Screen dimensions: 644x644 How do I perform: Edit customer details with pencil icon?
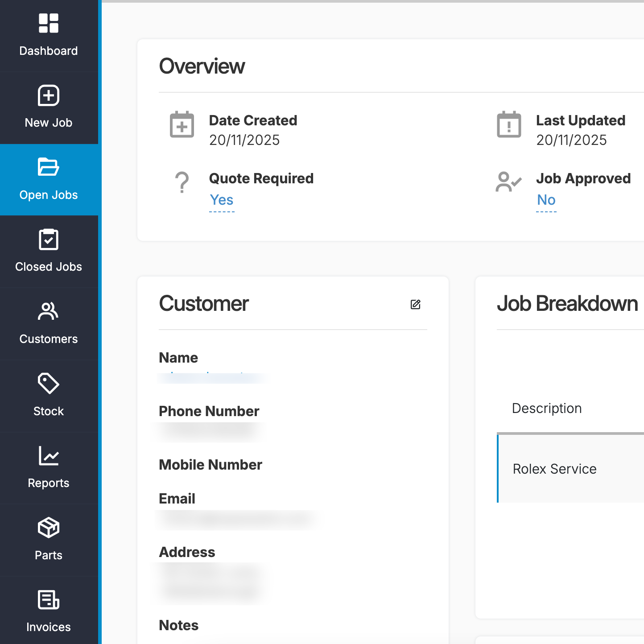point(415,305)
